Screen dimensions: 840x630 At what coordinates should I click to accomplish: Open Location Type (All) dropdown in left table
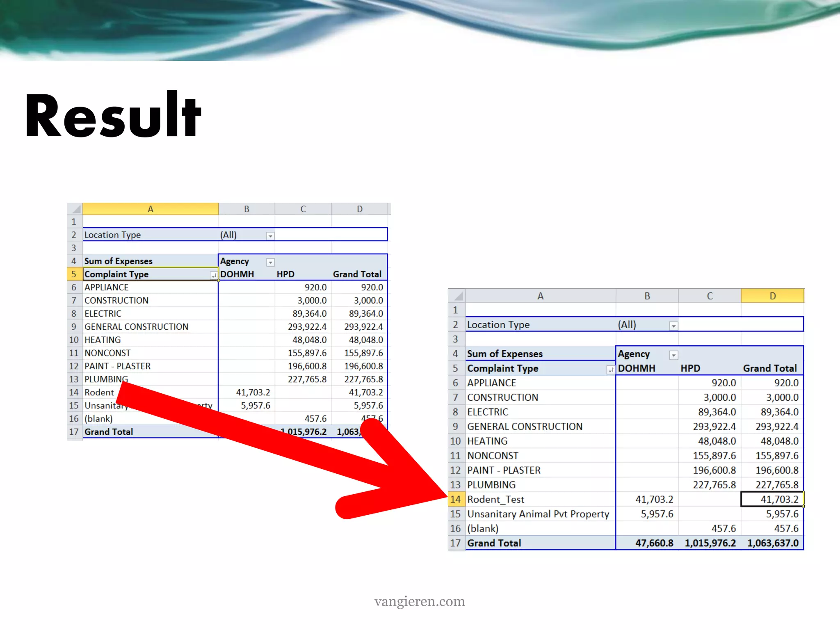(270, 236)
